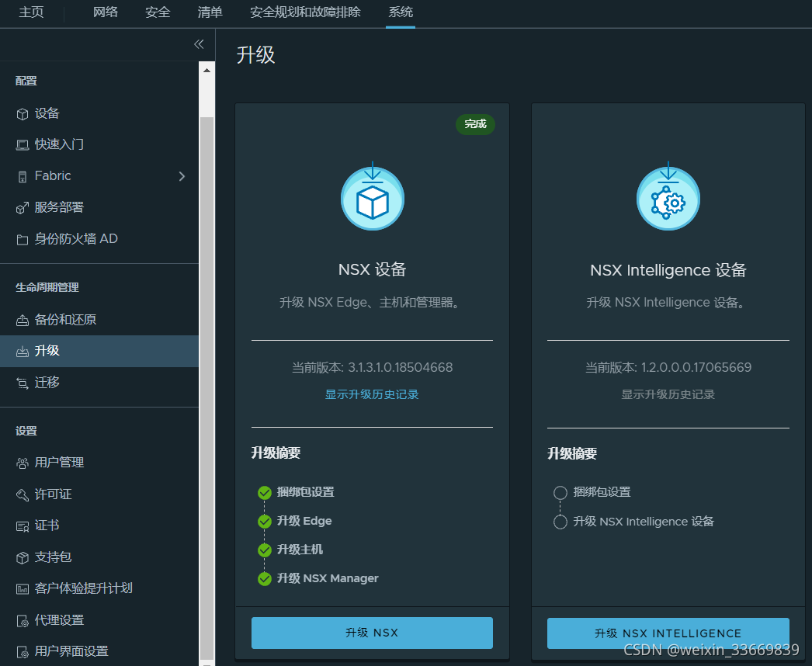The width and height of the screenshot is (812, 666).
Task: Click green checkmark beside 捆绑包设置
Action: pos(265,492)
